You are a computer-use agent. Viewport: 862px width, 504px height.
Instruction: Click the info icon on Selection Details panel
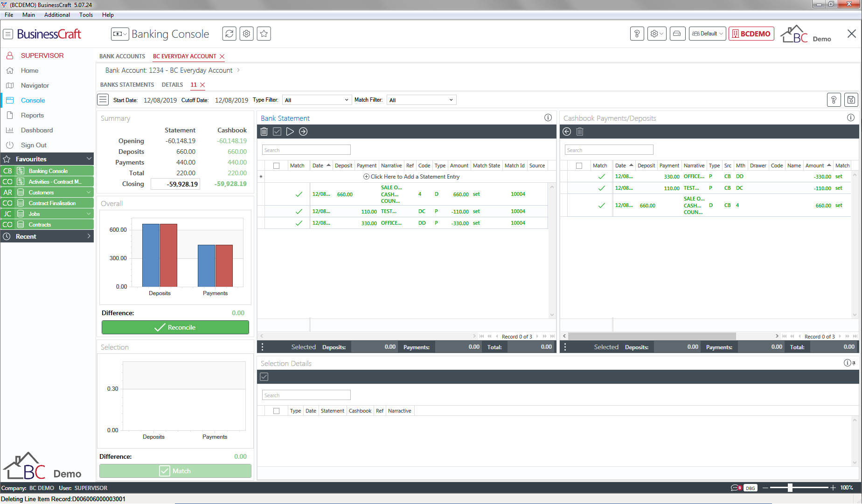pos(848,363)
